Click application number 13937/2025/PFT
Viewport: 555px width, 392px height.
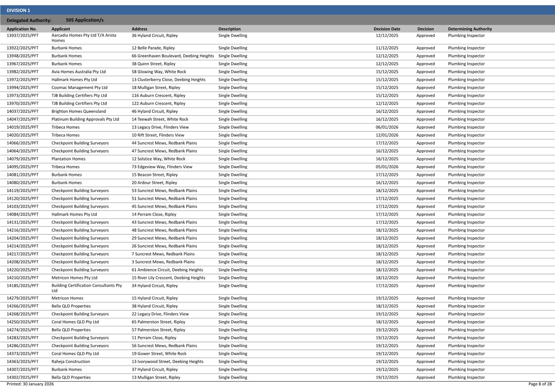pyautogui.click(x=22, y=35)
